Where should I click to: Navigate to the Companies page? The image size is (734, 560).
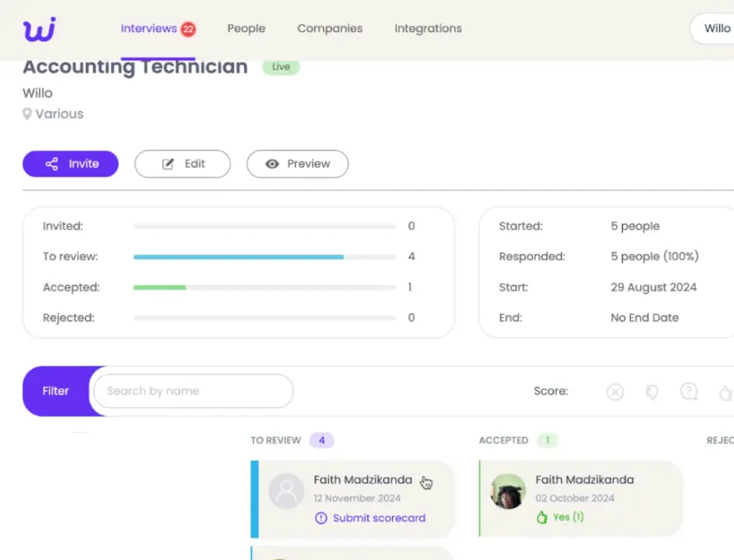point(330,28)
